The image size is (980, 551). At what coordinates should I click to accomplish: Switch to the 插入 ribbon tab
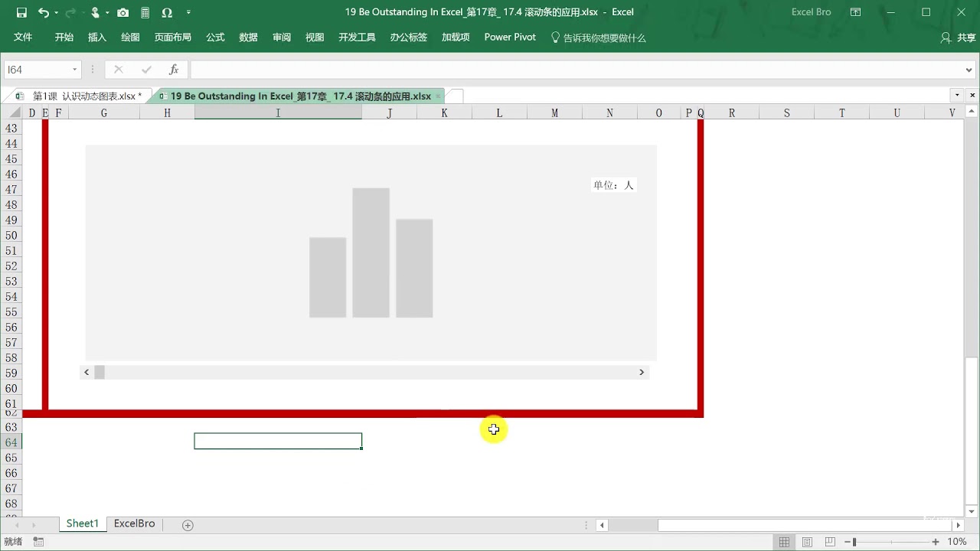[97, 37]
